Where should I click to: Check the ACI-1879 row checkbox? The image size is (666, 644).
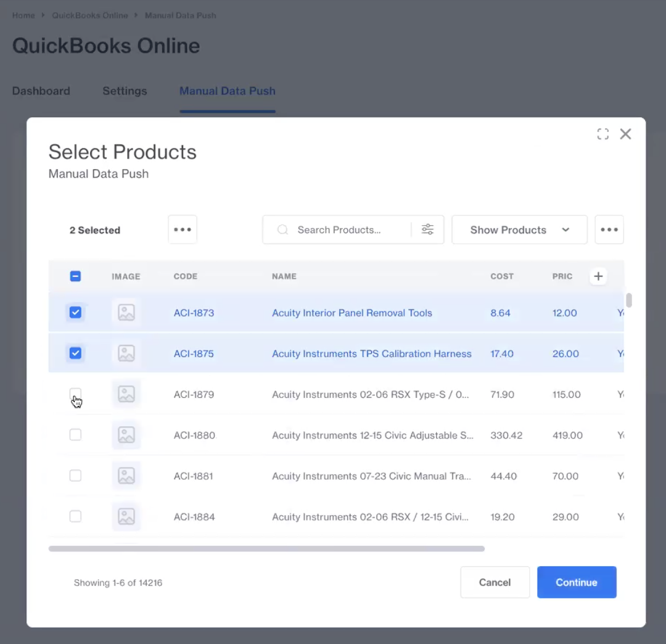click(75, 394)
